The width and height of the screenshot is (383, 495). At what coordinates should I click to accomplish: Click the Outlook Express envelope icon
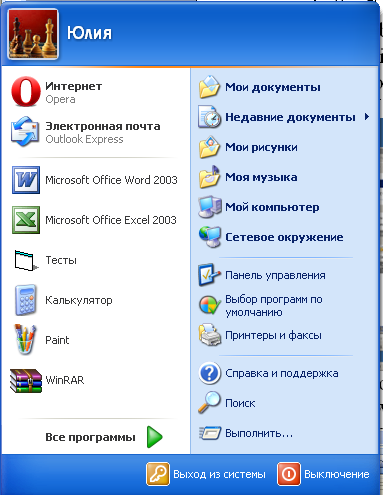[26, 131]
